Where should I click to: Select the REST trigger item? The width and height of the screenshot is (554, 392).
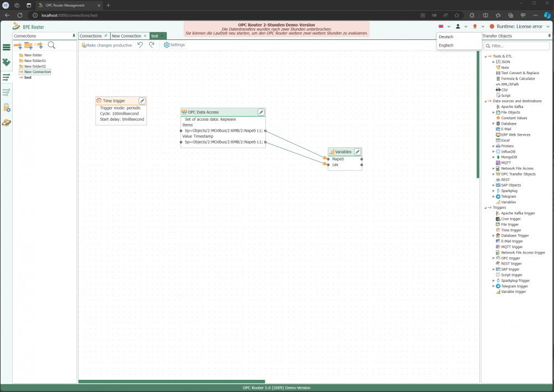click(x=509, y=264)
